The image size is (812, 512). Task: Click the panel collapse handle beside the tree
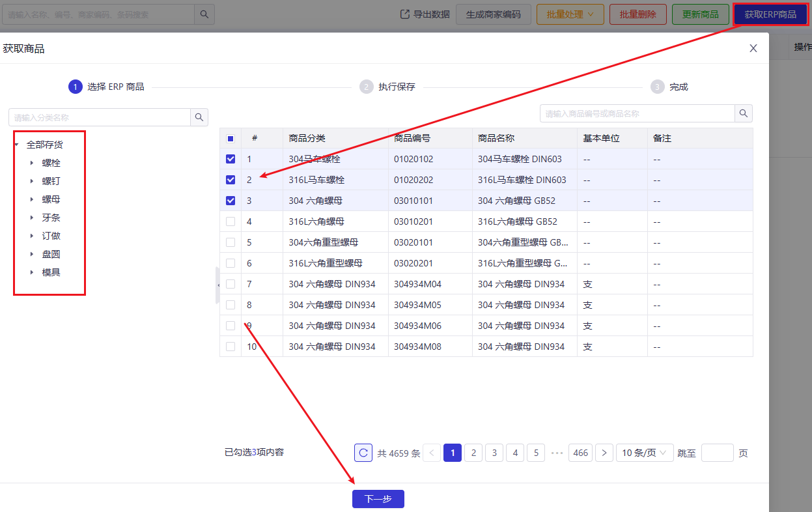[x=217, y=285]
